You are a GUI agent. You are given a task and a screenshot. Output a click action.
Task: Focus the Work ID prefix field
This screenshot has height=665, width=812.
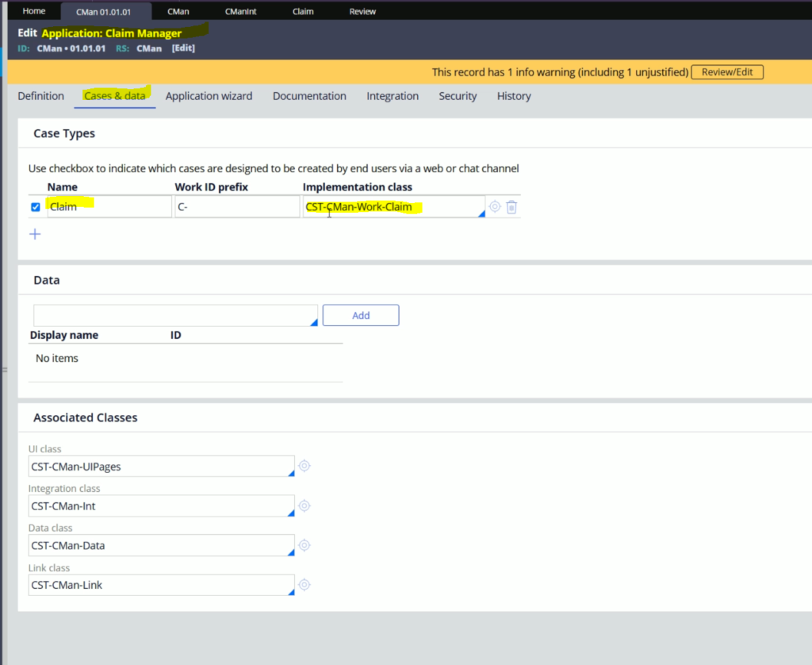(237, 207)
